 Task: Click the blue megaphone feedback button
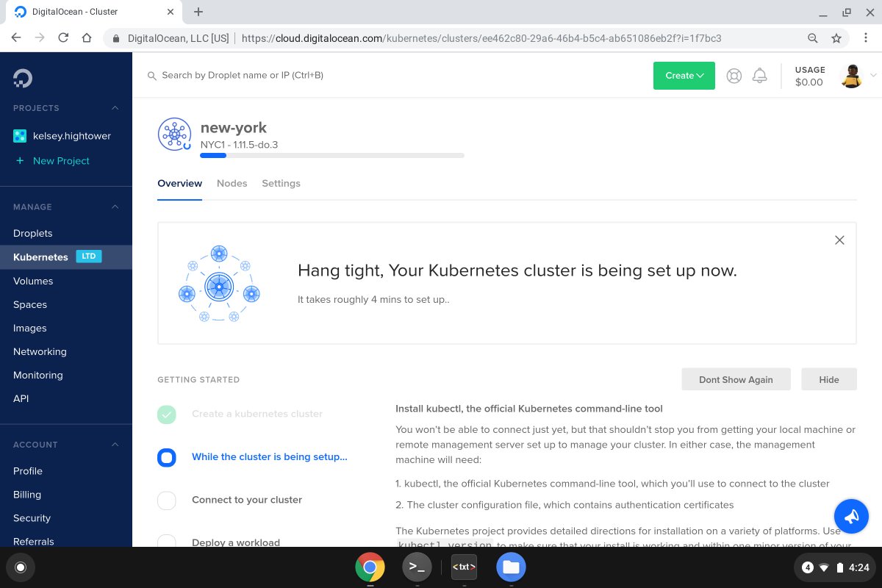coord(851,516)
